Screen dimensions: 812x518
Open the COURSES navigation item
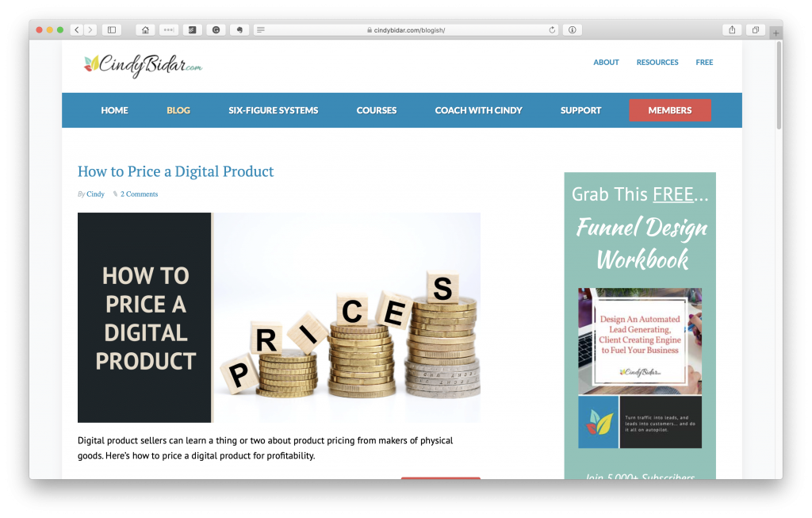[x=377, y=110]
